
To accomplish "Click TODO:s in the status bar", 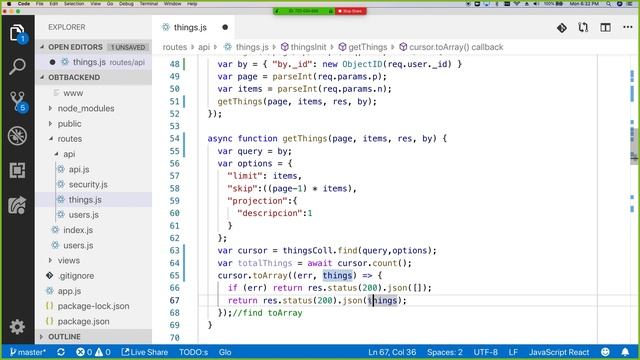I will coord(193,352).
